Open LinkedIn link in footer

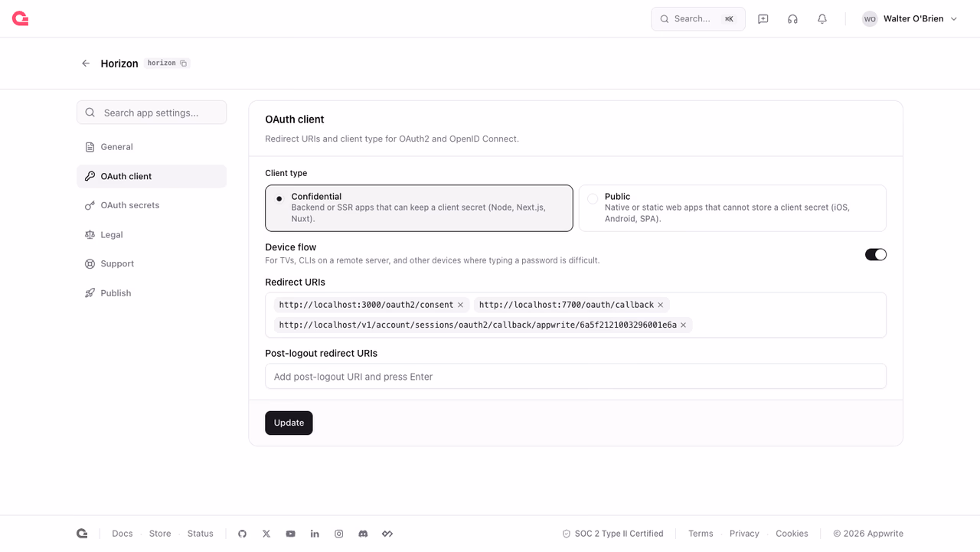315,534
